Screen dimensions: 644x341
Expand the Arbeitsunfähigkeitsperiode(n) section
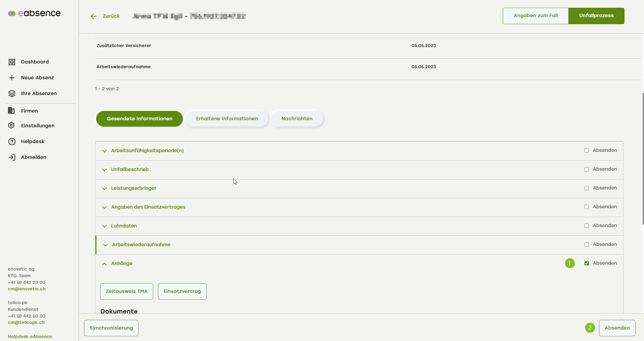[105, 151]
